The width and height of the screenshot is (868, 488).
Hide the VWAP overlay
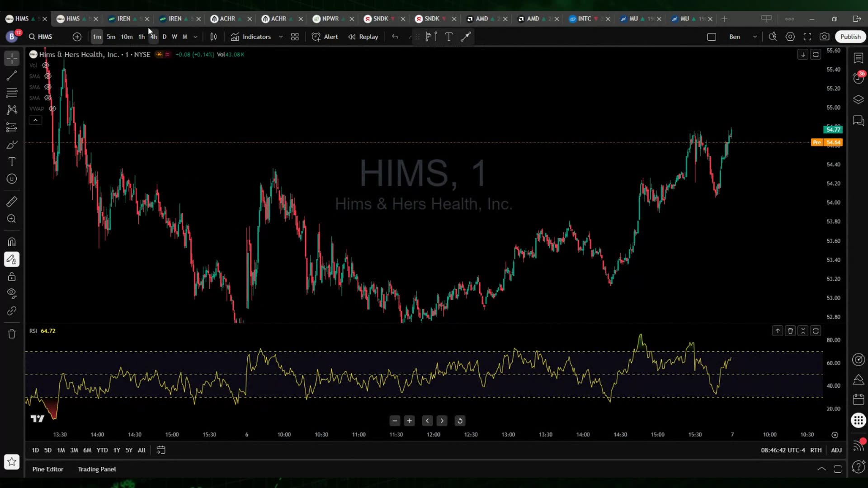tap(52, 108)
